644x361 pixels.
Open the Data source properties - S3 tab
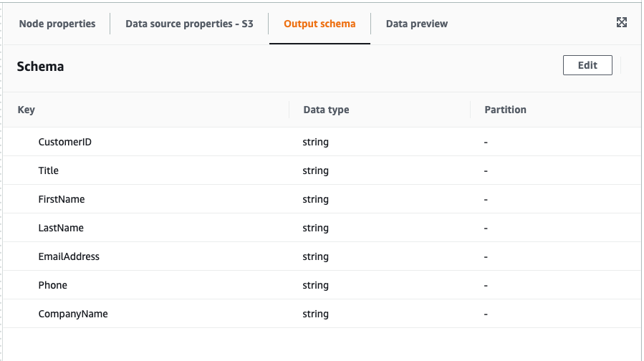click(189, 24)
